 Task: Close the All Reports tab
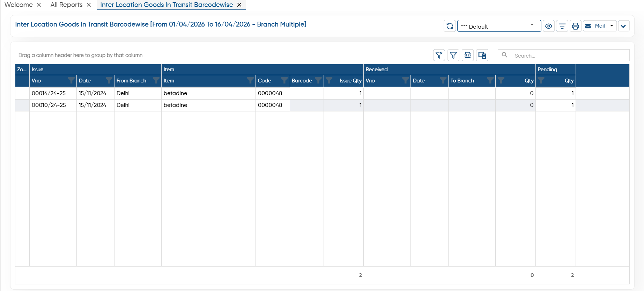(x=89, y=5)
